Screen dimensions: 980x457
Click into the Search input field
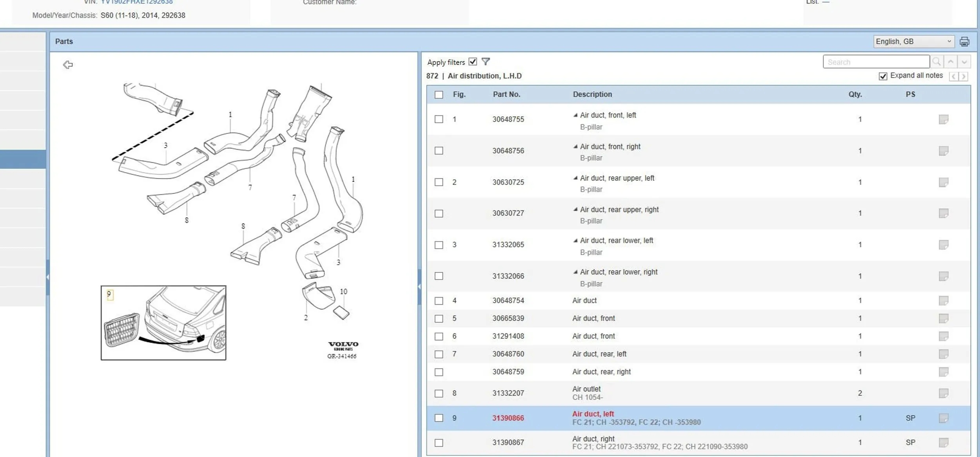876,62
